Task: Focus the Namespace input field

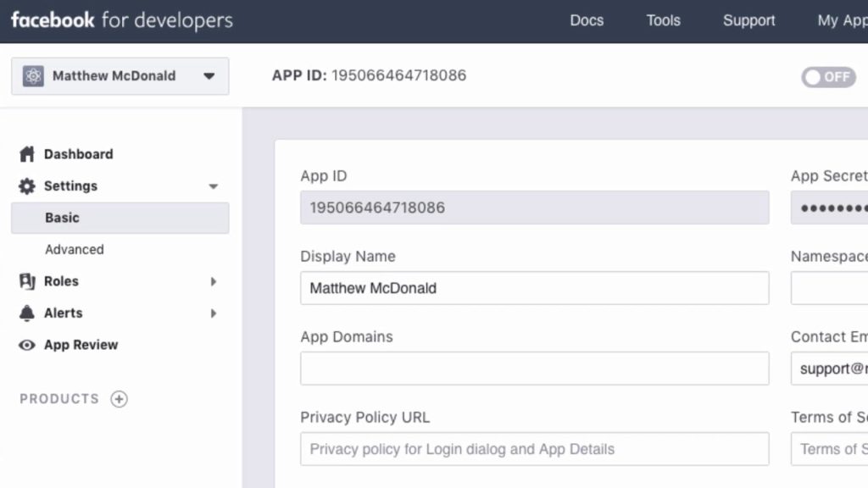Action: pos(829,288)
